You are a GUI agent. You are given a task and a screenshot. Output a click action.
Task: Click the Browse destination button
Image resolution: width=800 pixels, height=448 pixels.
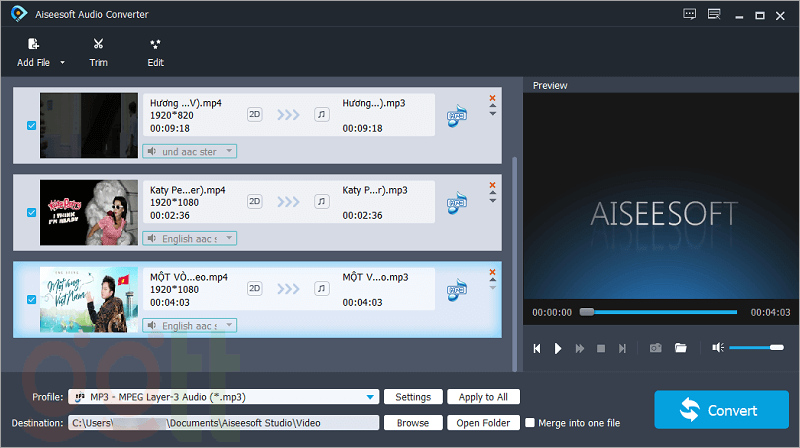(x=412, y=423)
